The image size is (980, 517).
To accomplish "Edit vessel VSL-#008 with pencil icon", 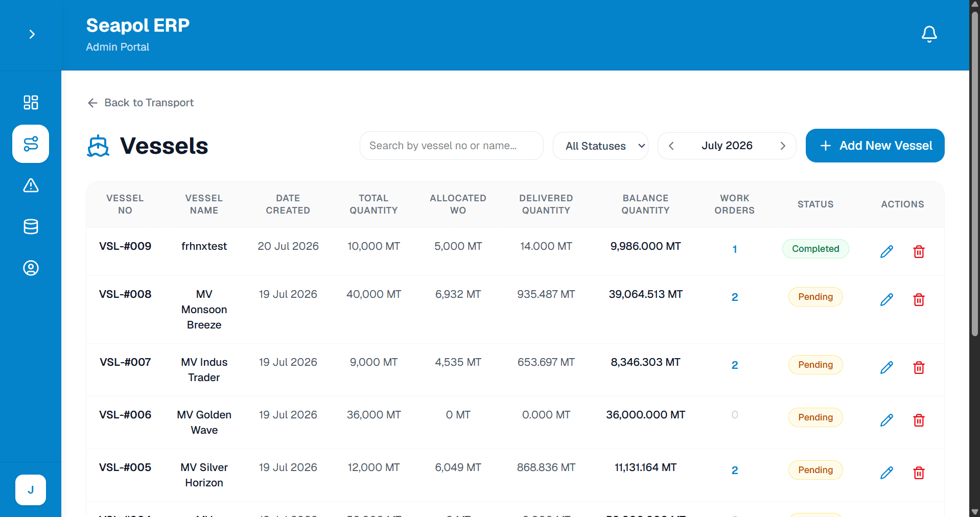I will [x=886, y=299].
